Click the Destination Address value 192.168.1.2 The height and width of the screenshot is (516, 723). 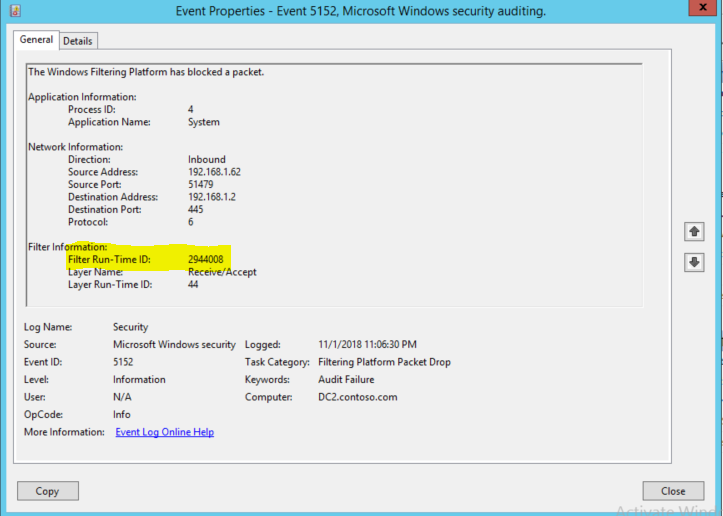click(x=211, y=197)
